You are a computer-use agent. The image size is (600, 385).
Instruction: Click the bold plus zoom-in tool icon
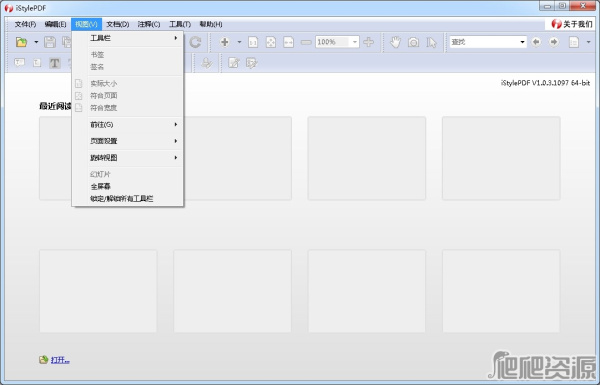pyautogui.click(x=225, y=42)
